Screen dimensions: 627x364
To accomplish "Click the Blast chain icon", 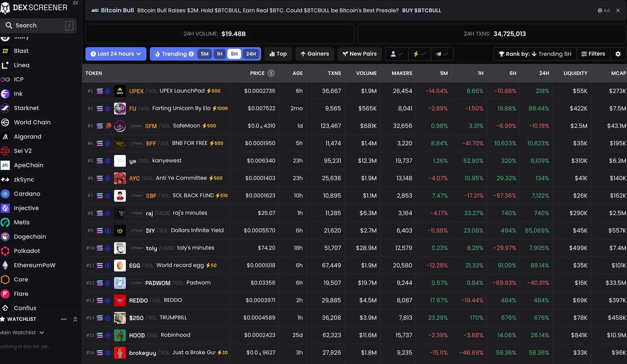I will coord(5,51).
